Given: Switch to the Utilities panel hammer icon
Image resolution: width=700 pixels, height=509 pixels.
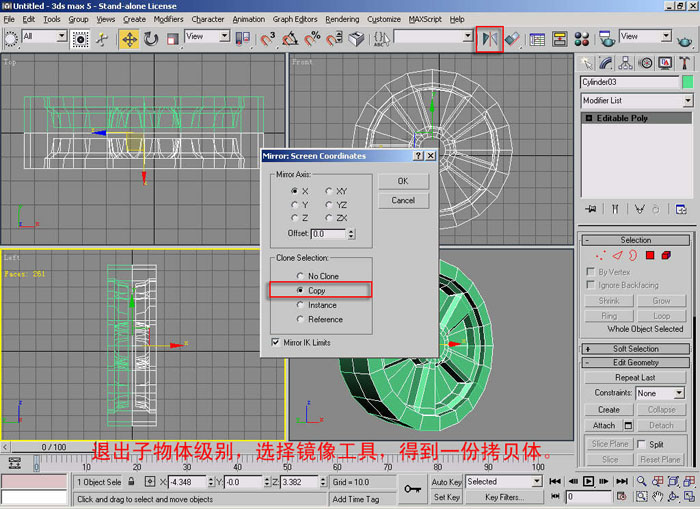Looking at the screenshot, I should tap(684, 63).
